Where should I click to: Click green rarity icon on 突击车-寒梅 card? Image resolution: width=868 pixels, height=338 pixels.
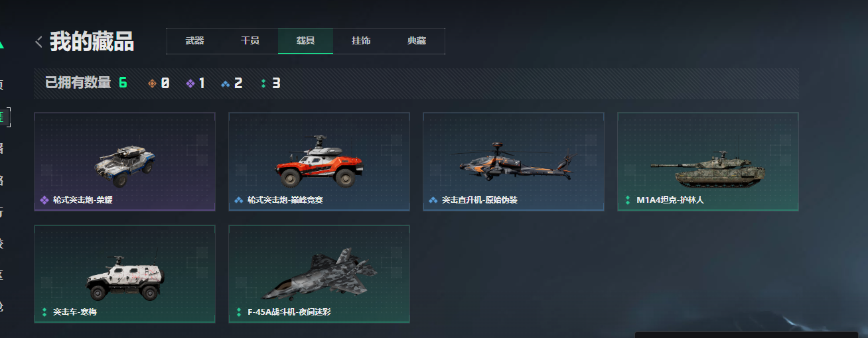coord(44,311)
